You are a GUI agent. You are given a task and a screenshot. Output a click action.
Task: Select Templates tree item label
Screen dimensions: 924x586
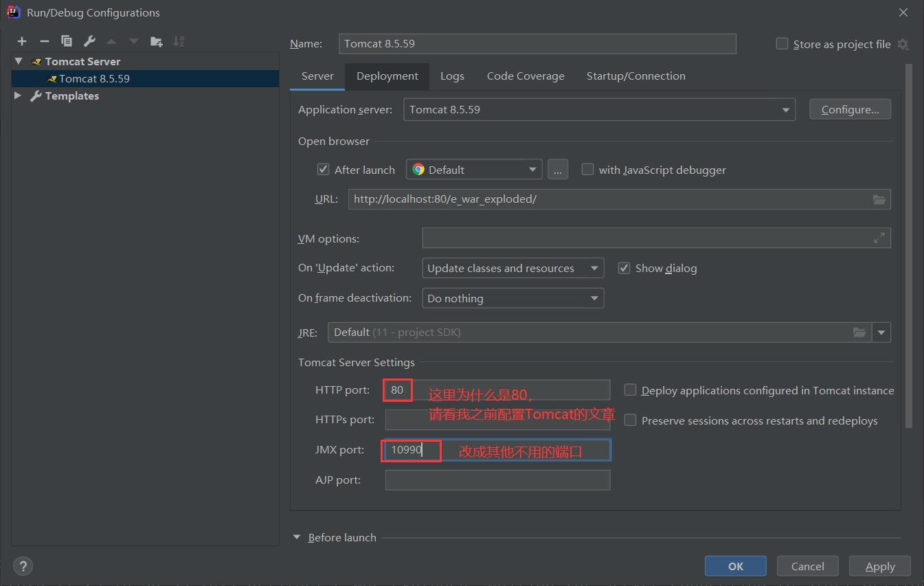(x=72, y=95)
